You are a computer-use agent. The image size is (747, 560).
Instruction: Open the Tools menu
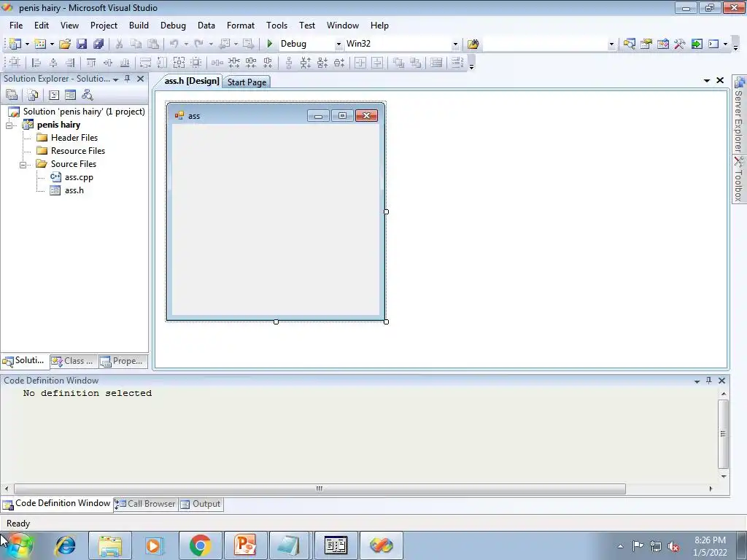276,26
